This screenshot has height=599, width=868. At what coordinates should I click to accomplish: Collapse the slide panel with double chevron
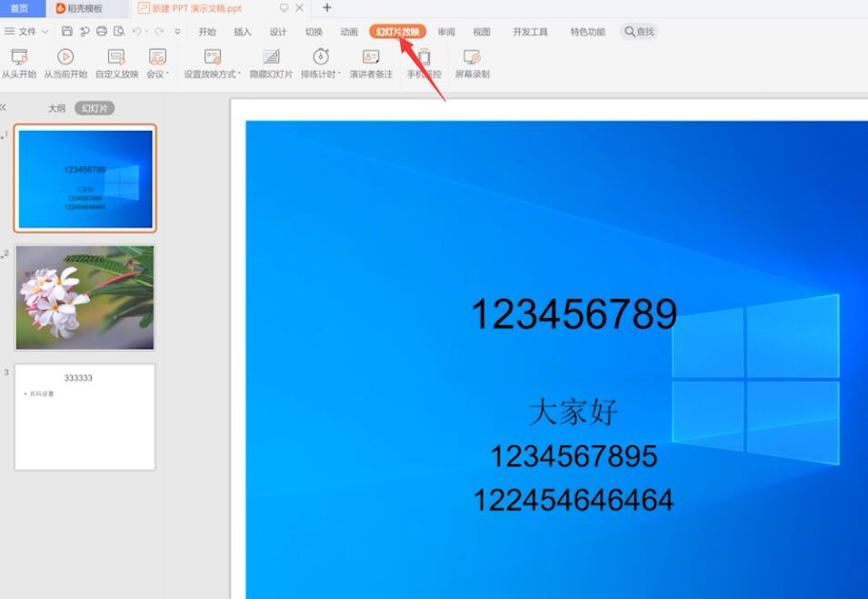coord(3,107)
